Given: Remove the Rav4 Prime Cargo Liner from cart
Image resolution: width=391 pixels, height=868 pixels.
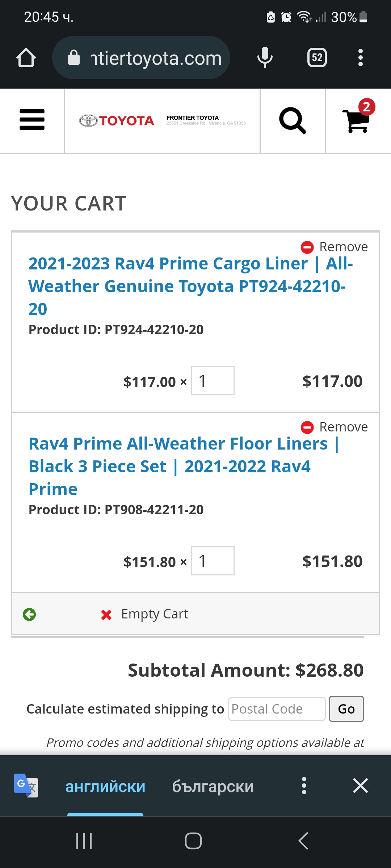Looking at the screenshot, I should pos(335,246).
